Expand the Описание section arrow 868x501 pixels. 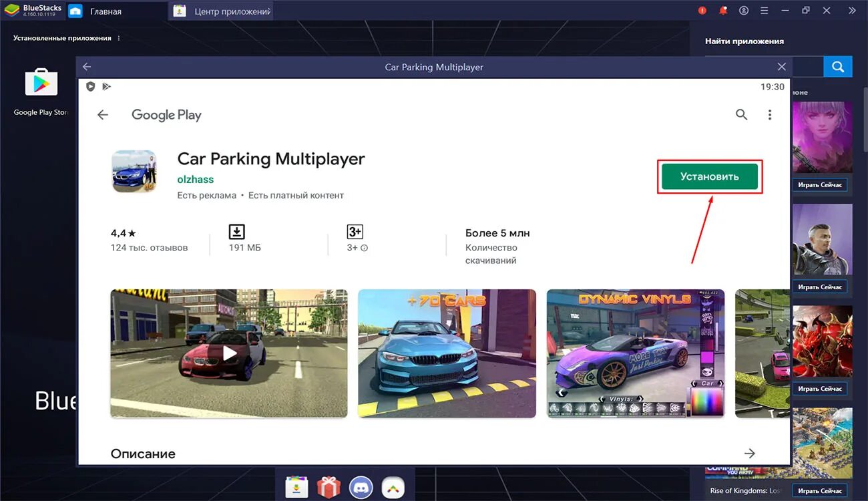pyautogui.click(x=750, y=454)
